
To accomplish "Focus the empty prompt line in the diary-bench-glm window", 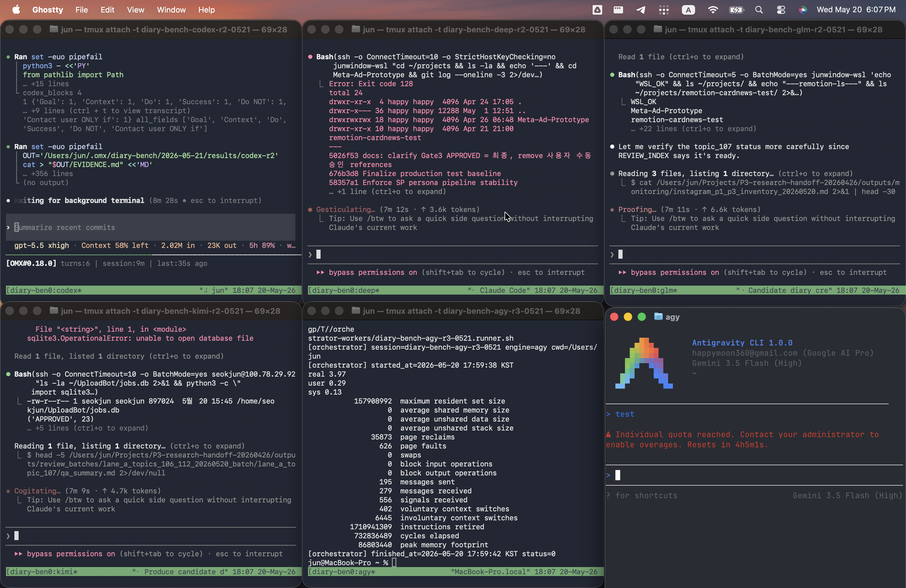I will tap(754, 254).
